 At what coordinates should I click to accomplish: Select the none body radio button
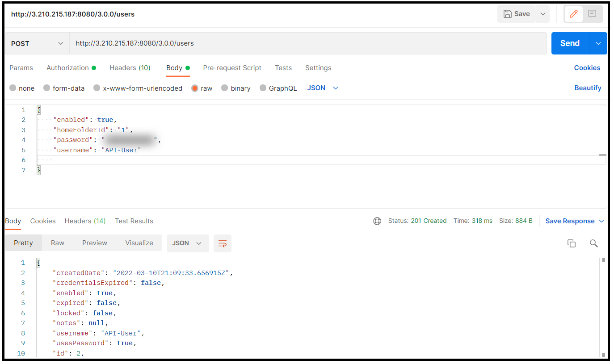click(13, 88)
